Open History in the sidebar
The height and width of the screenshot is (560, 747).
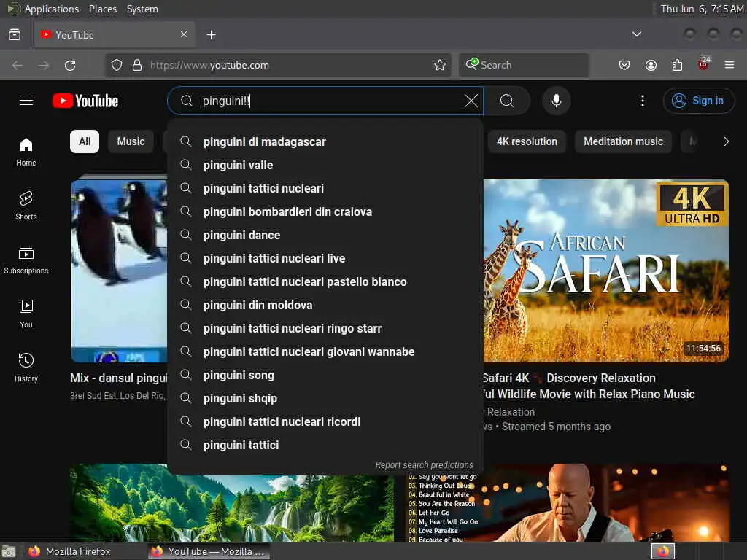tap(26, 367)
